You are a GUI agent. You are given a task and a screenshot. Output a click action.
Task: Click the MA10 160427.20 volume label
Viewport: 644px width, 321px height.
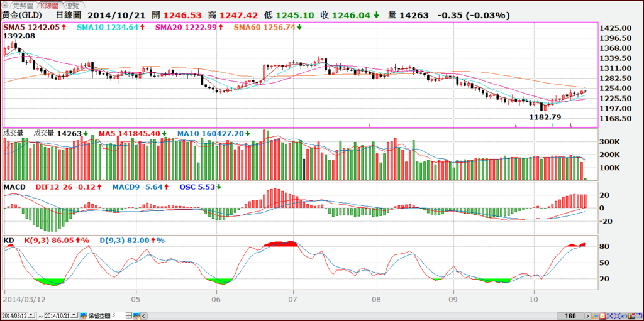coord(211,133)
